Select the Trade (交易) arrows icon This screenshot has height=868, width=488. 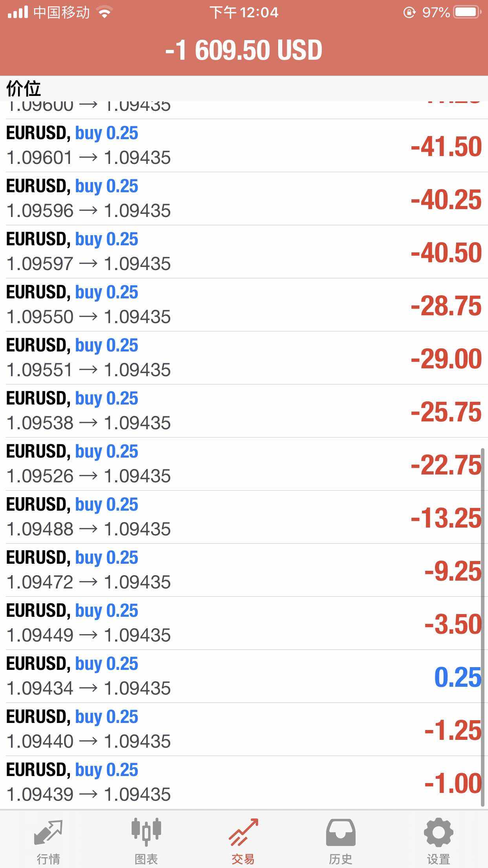(243, 832)
